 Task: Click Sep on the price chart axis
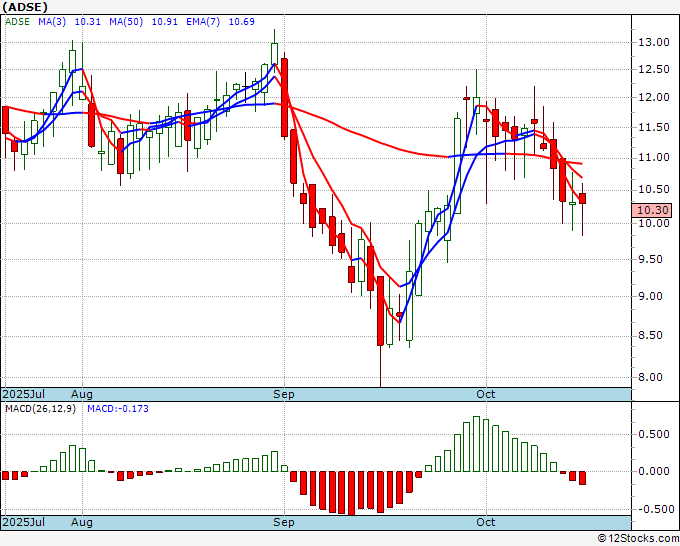click(284, 394)
